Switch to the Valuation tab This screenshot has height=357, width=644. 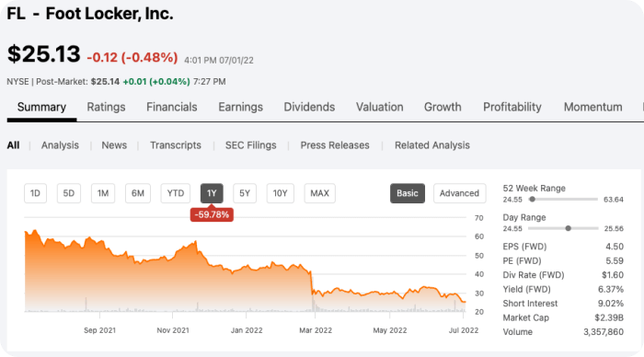(379, 108)
